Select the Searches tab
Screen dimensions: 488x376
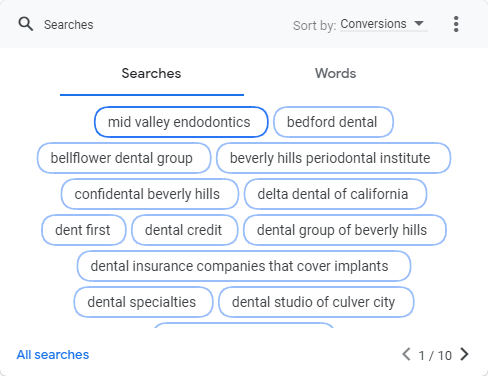(152, 73)
